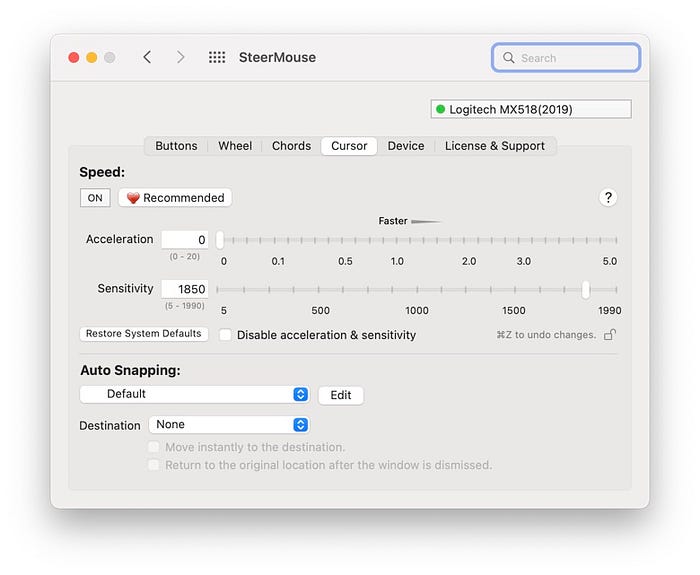
Task: Click sensitivity slider at 1000 mark
Action: click(x=417, y=290)
